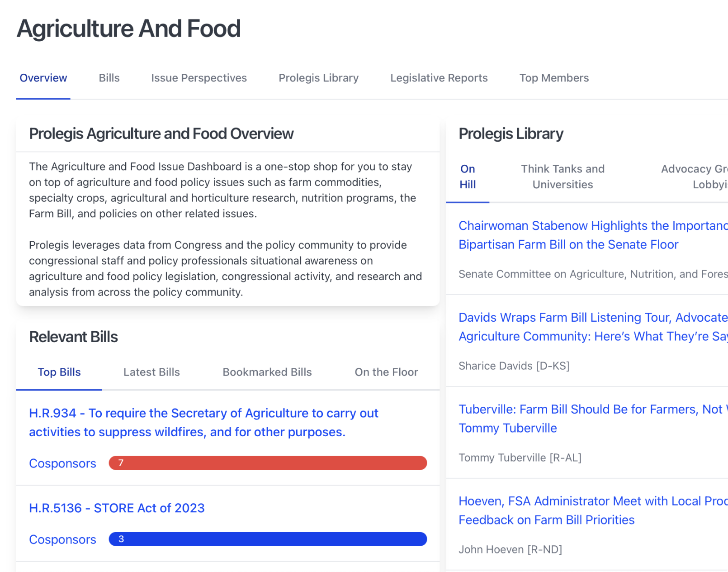Screen dimensions: 728x572
Task: Show Bookmarked Bills tab
Action: click(x=267, y=372)
